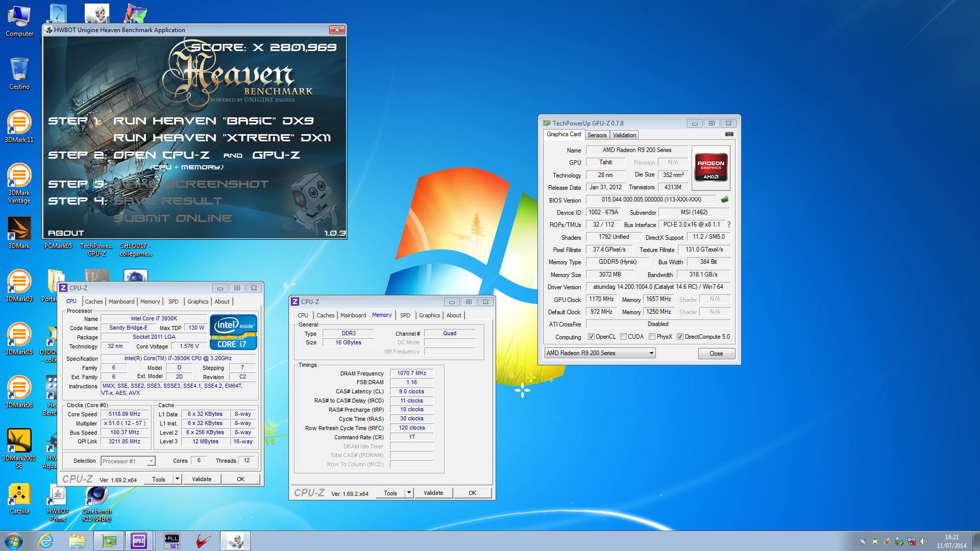The height and width of the screenshot is (551, 980).
Task: Open the PLL SET taskbar icon
Action: pyautogui.click(x=172, y=541)
